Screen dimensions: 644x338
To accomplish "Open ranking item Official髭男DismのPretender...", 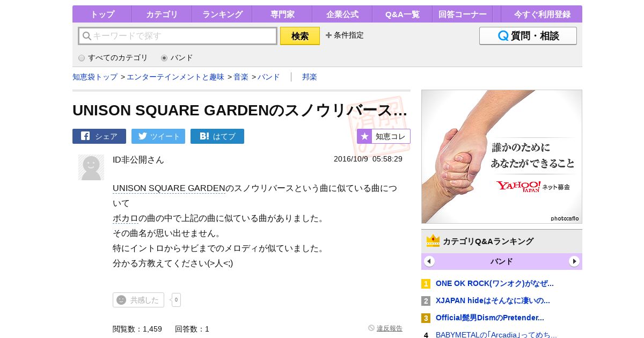I will [490, 318].
